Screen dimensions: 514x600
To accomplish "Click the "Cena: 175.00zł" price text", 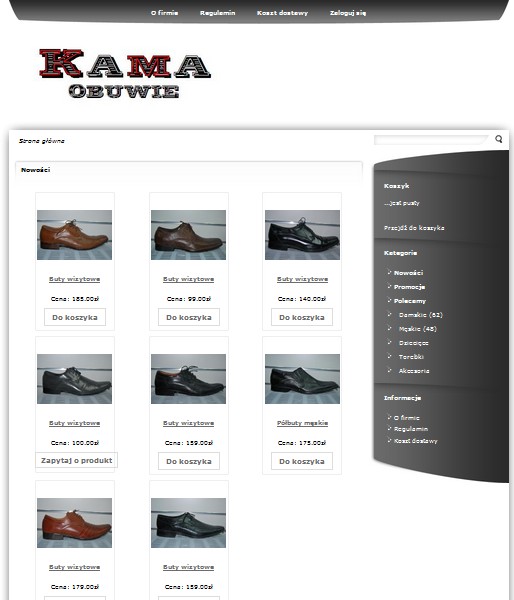I will point(302,443).
